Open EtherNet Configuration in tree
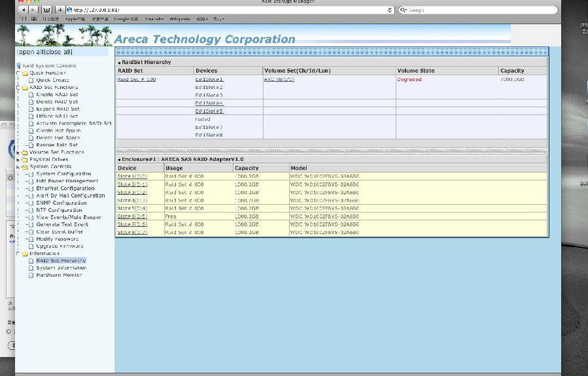Screen dimensions: 588x376 click(65, 188)
